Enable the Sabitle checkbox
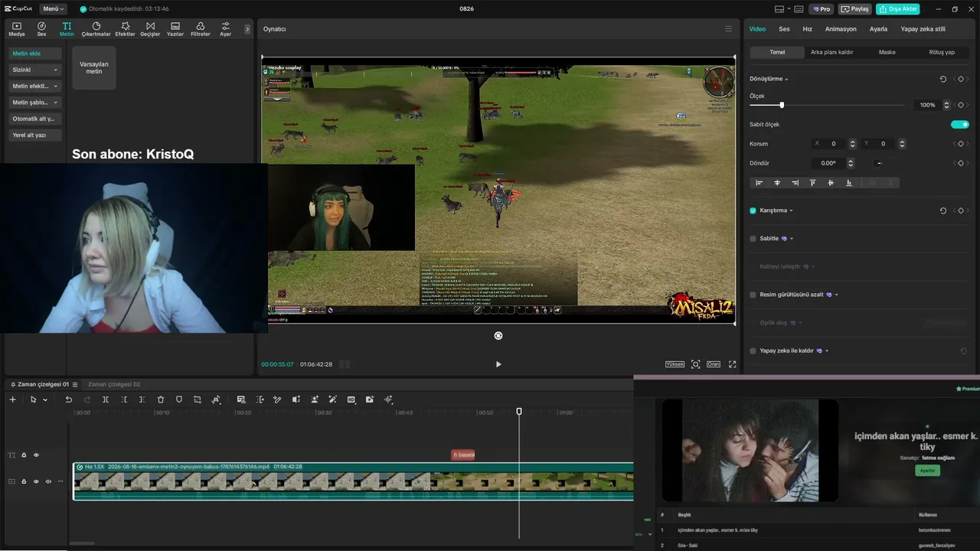Screen dimensions: 980x551 point(753,239)
